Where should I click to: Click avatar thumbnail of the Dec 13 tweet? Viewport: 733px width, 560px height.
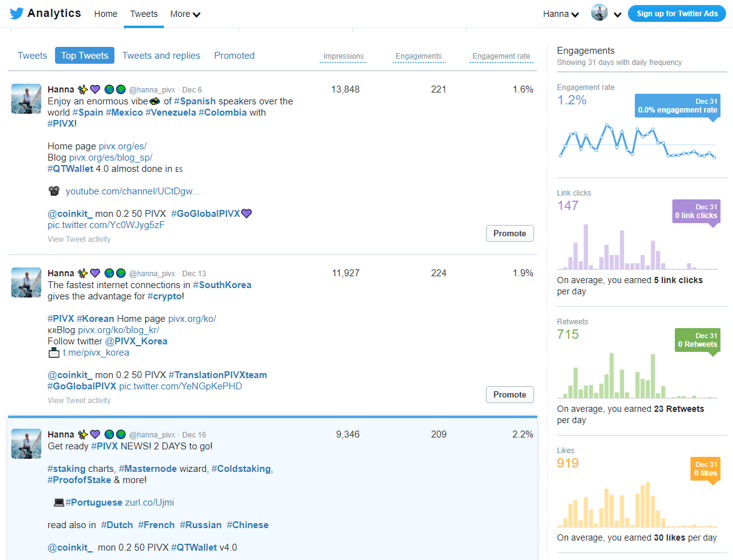pyautogui.click(x=26, y=282)
